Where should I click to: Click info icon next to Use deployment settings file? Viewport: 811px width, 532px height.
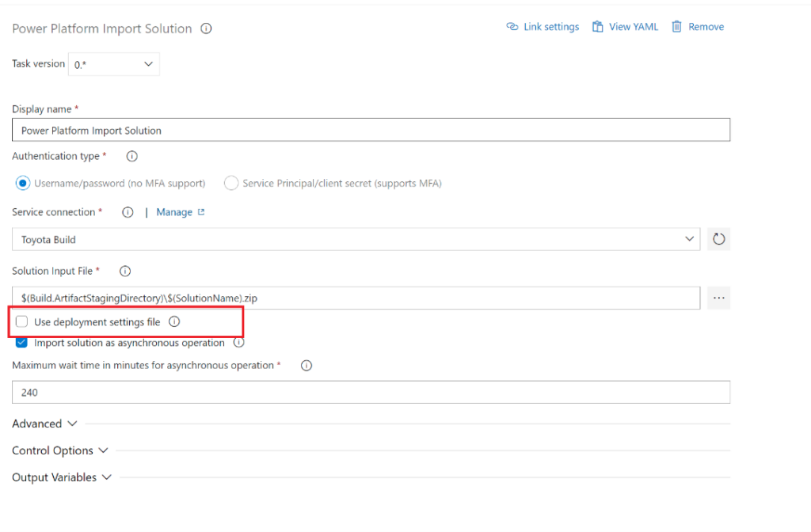(x=174, y=322)
